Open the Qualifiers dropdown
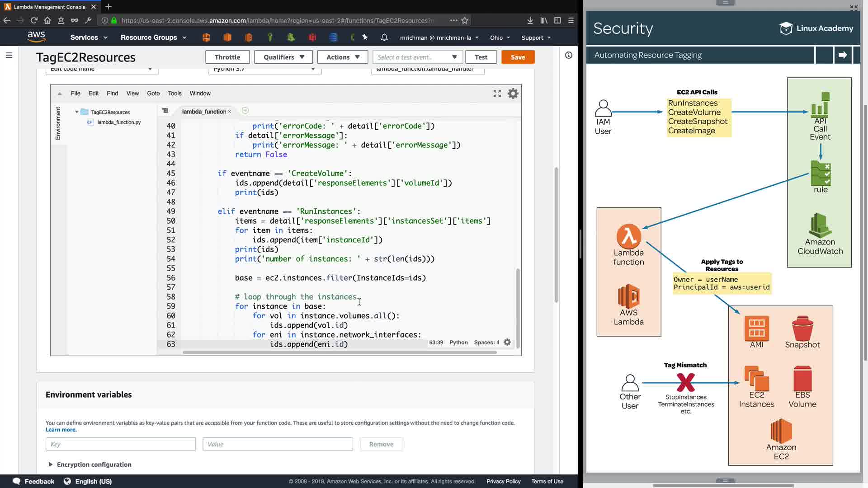 283,57
